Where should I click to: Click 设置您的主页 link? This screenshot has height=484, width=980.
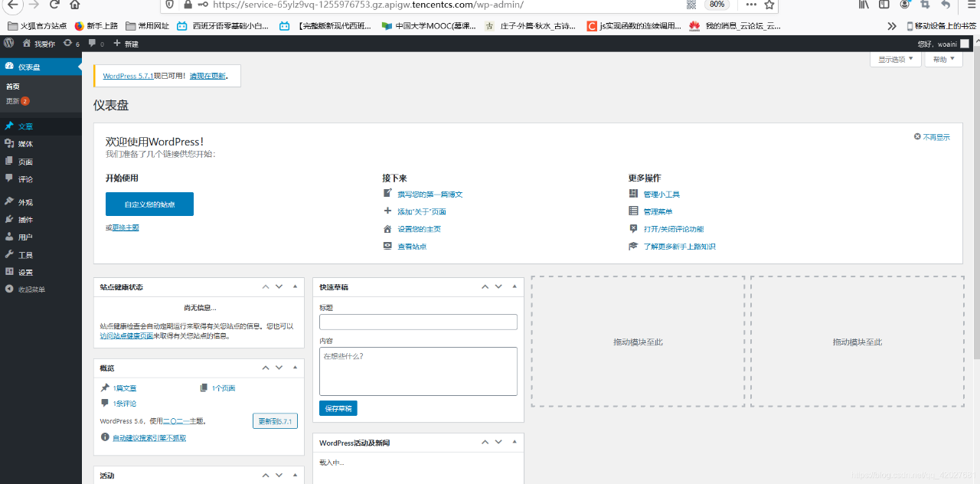tap(419, 229)
